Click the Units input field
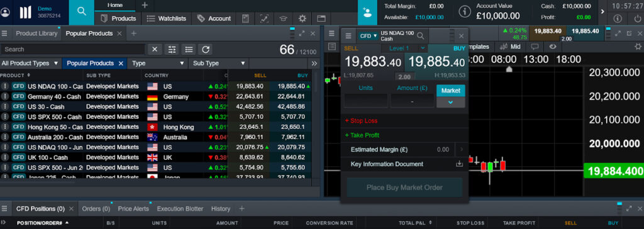 coord(365,101)
